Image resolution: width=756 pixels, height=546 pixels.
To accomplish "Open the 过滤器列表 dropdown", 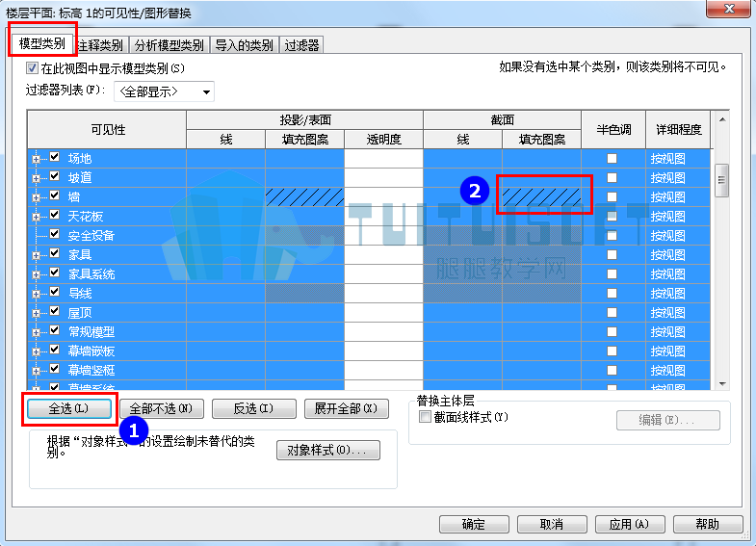I will click(x=165, y=91).
